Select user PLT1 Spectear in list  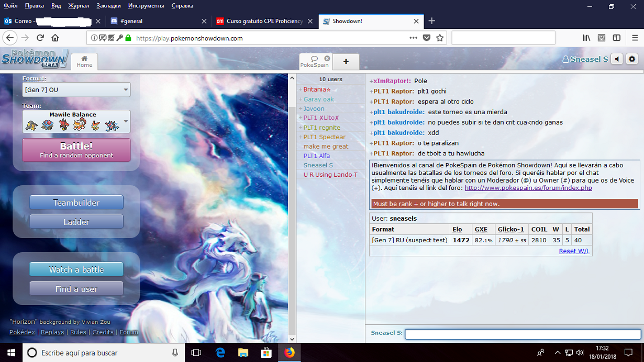[331, 137]
